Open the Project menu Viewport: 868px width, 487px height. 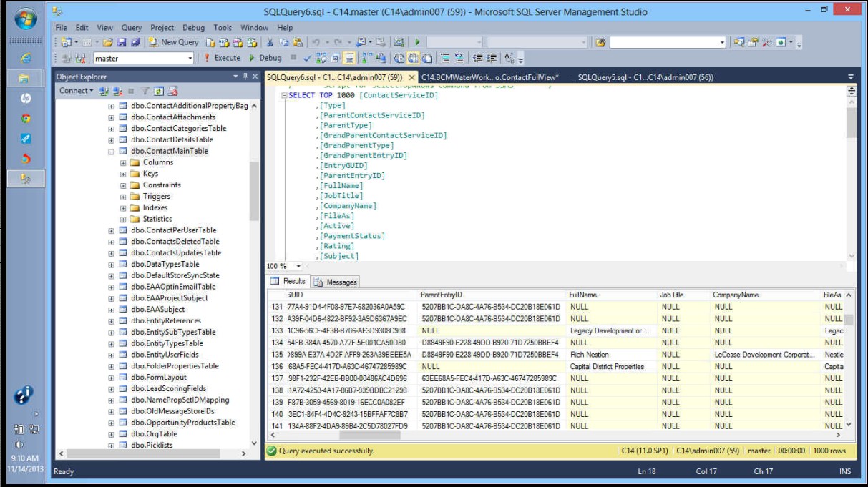pyautogui.click(x=162, y=28)
